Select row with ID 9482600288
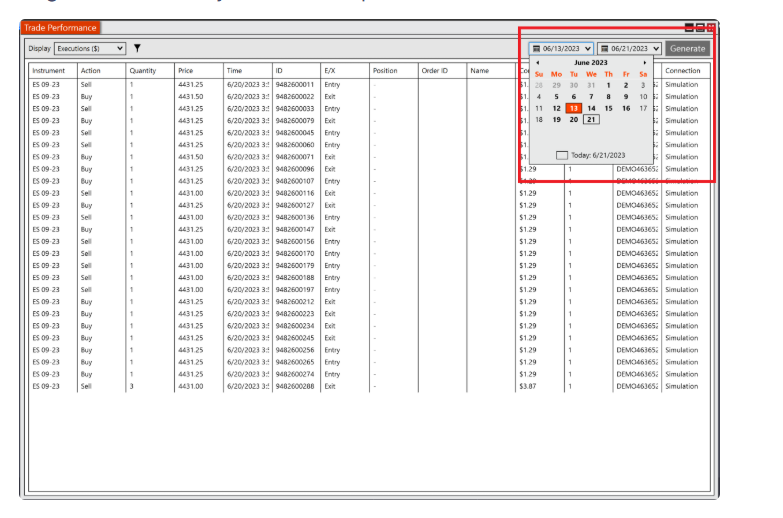 (294, 386)
